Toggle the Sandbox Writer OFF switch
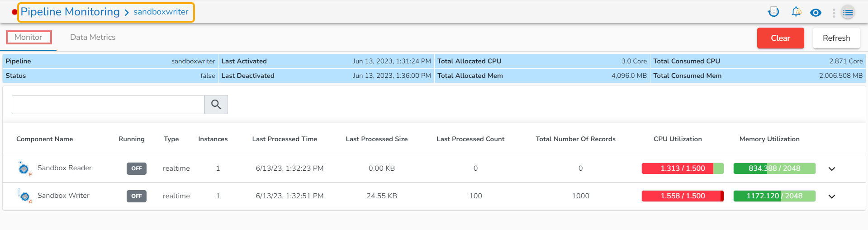This screenshot has width=868, height=230. pyautogui.click(x=136, y=196)
